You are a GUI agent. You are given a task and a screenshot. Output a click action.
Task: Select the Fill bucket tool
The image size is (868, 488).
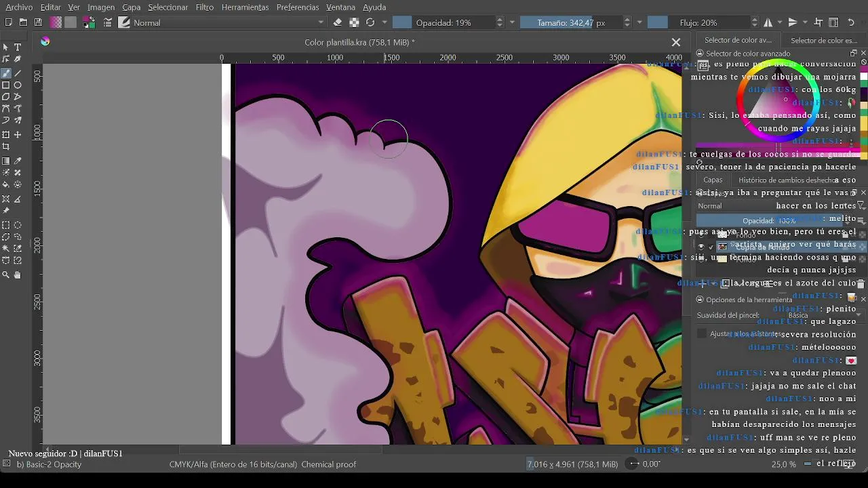(6, 184)
